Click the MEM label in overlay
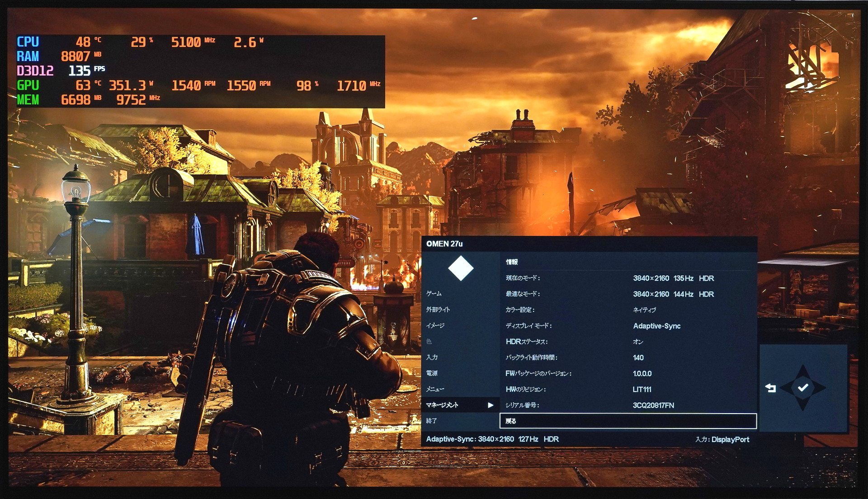This screenshot has width=868, height=499. [x=28, y=100]
